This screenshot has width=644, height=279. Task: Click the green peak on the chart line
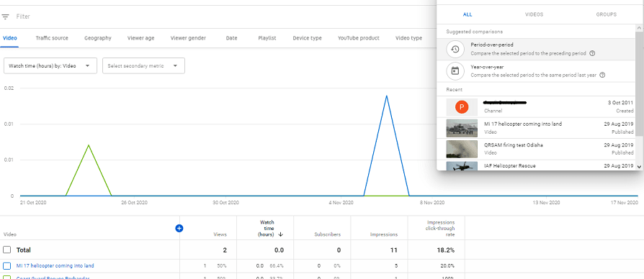pyautogui.click(x=89, y=145)
